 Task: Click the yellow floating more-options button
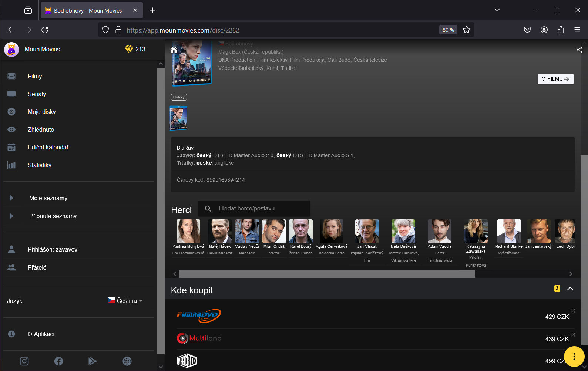coord(574,357)
